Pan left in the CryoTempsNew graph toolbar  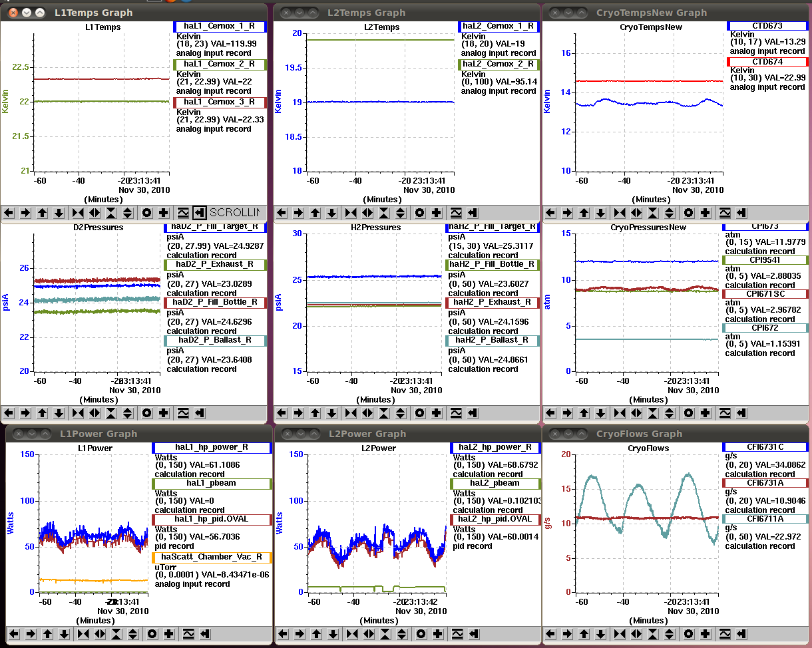(x=551, y=213)
